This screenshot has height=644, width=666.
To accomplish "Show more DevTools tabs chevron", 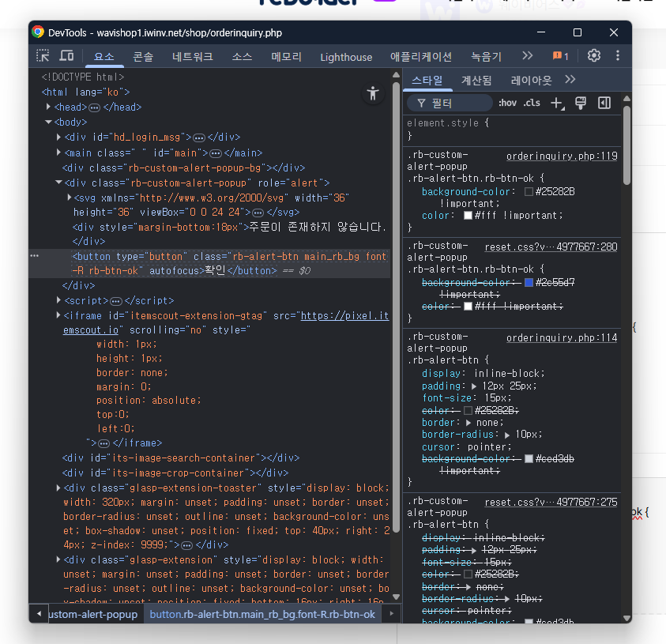I will pyautogui.click(x=527, y=55).
